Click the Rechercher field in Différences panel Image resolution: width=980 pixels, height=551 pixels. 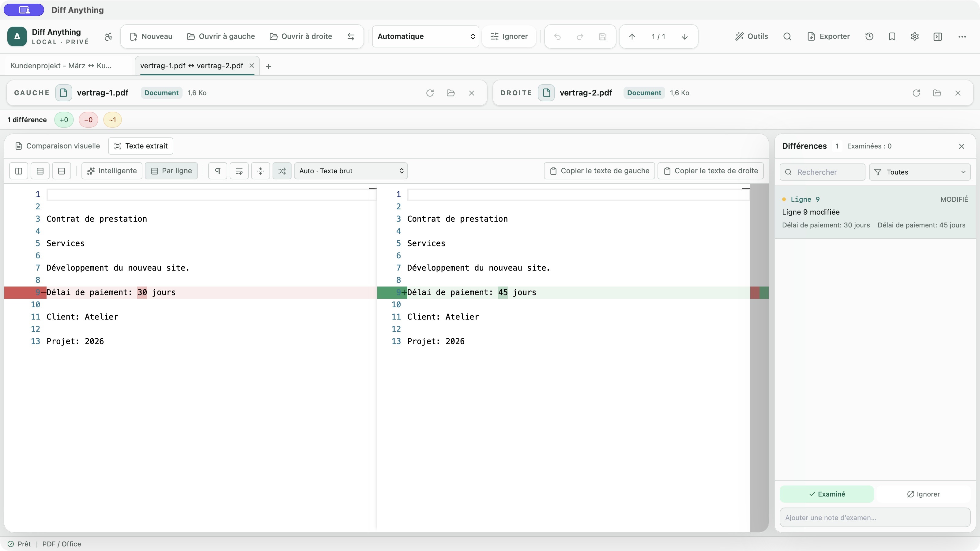point(823,172)
